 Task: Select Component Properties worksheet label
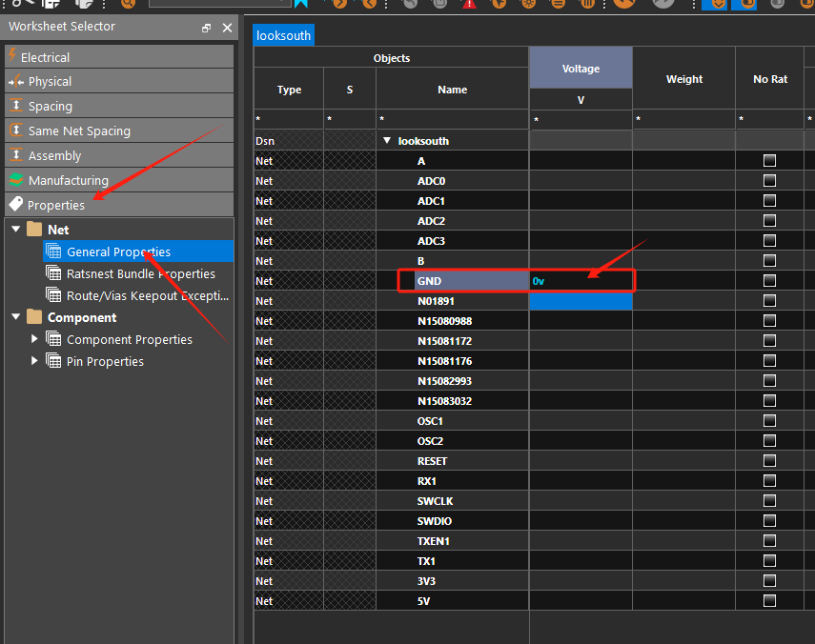[x=130, y=339]
